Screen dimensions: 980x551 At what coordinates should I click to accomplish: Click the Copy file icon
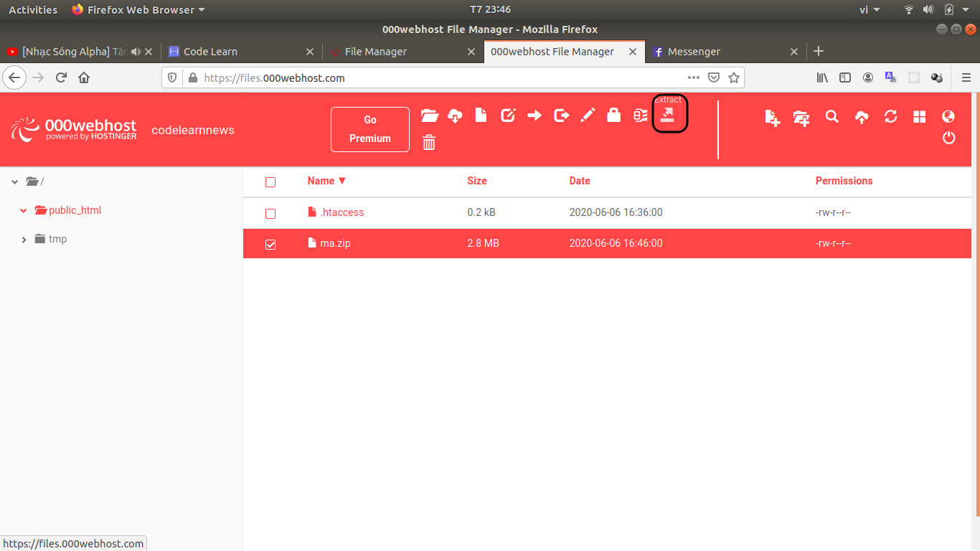coord(561,116)
